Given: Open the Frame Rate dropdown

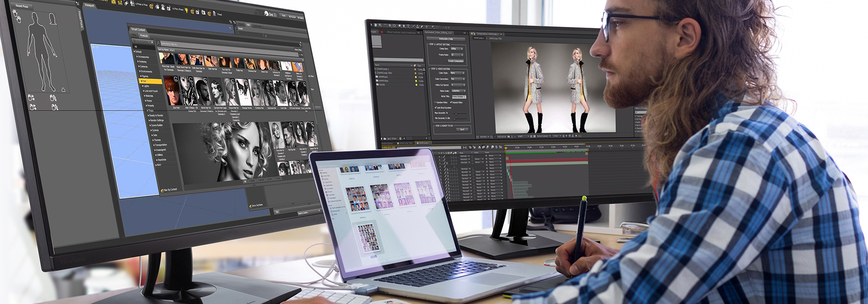Looking at the screenshot, I should tap(457, 55).
